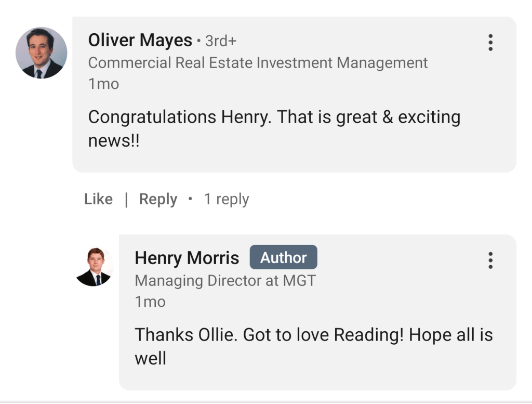Image resolution: width=532 pixels, height=404 pixels.
Task: Click the word 'well' ending Henry's reply
Action: 150,358
